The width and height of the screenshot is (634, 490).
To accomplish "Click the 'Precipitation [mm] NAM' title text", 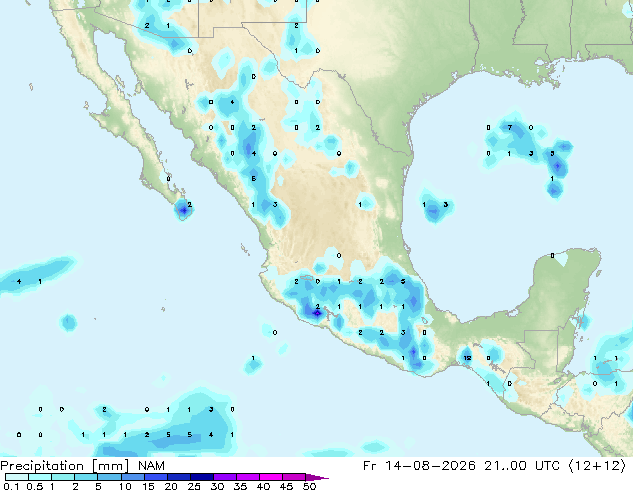I will point(82,466).
